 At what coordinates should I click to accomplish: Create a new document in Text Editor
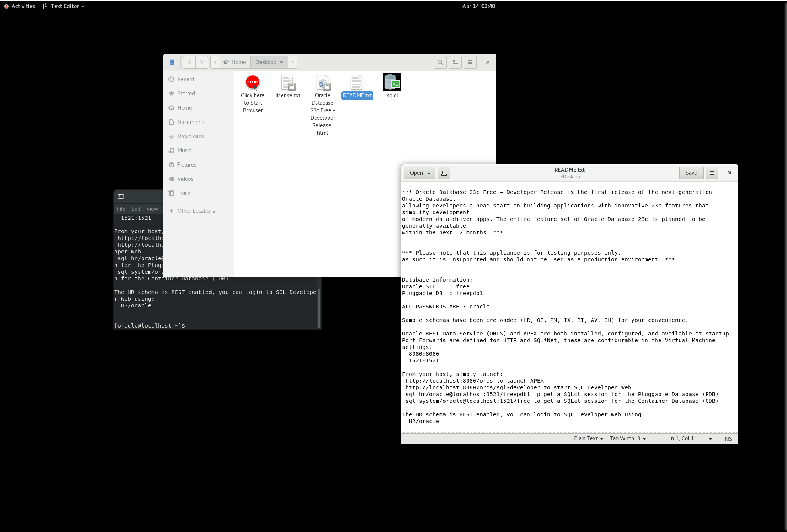coord(444,173)
